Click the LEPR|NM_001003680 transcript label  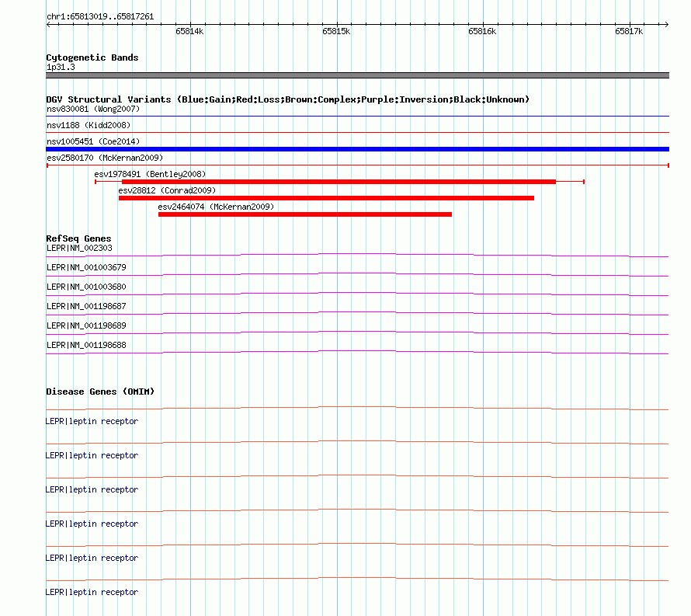(86, 287)
